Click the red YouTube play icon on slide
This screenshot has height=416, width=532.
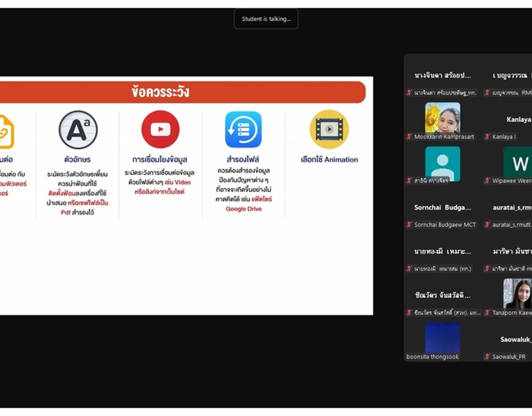click(x=160, y=129)
